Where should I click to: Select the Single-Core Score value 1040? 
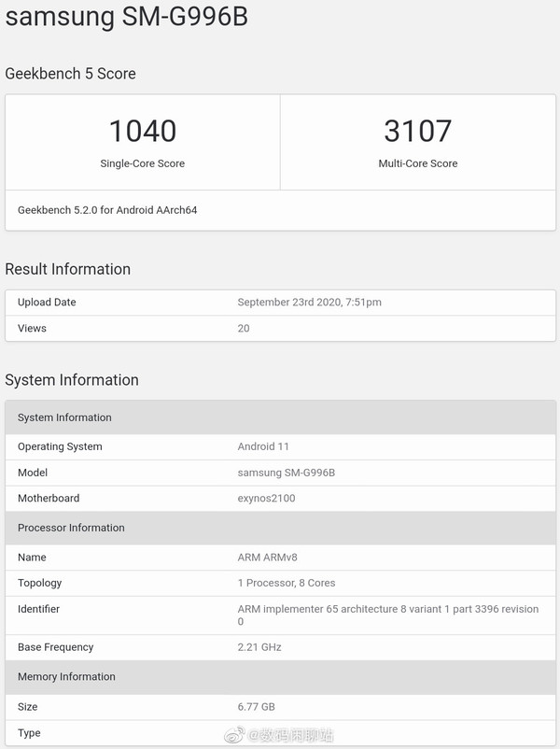pos(143,133)
